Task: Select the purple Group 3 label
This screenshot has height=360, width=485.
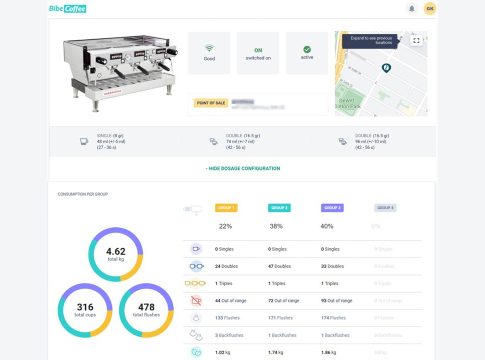Action: [332, 208]
